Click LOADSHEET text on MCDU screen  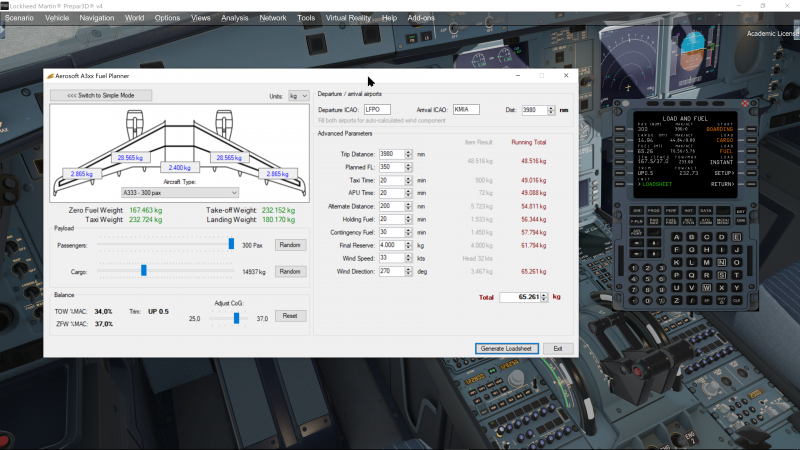coord(657,184)
